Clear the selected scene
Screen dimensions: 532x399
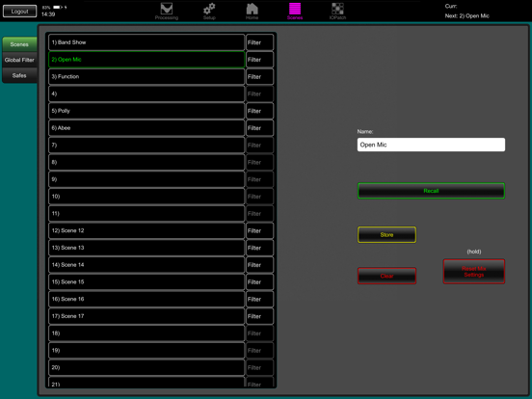coord(386,276)
